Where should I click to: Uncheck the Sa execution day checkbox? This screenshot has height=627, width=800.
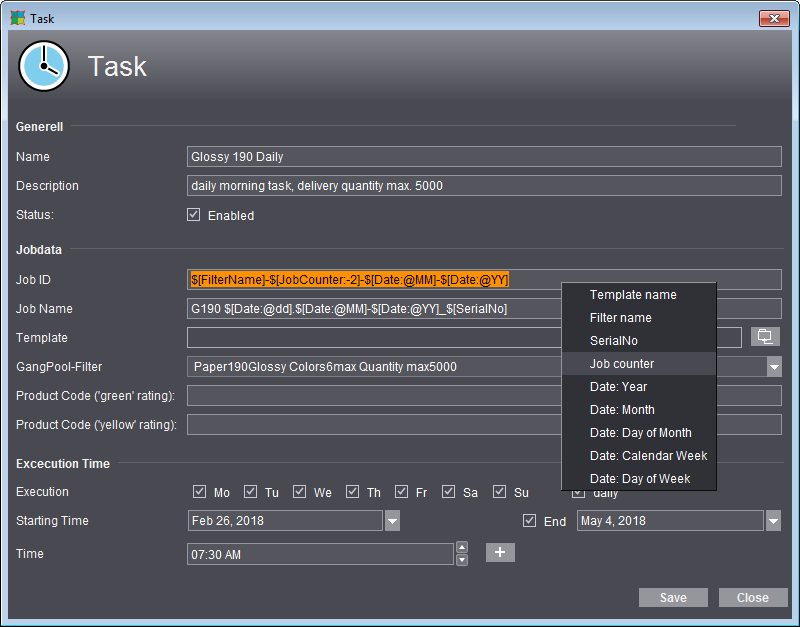[x=449, y=492]
